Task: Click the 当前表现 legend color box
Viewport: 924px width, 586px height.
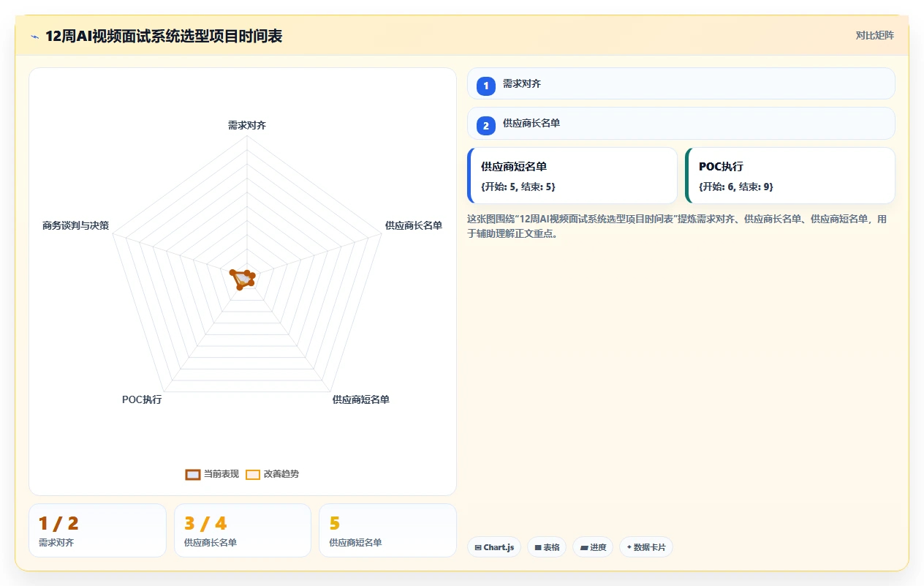Action: tap(193, 474)
